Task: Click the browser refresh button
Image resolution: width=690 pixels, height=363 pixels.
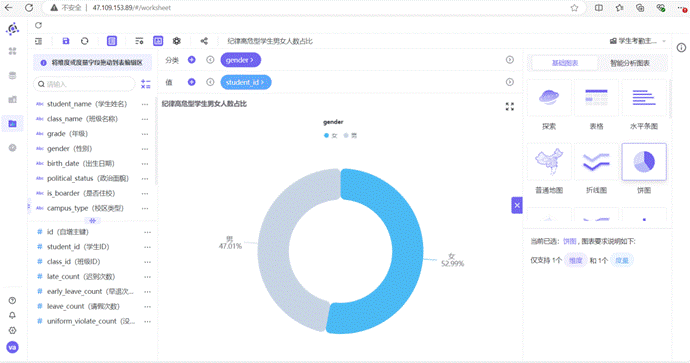Action: [x=29, y=7]
